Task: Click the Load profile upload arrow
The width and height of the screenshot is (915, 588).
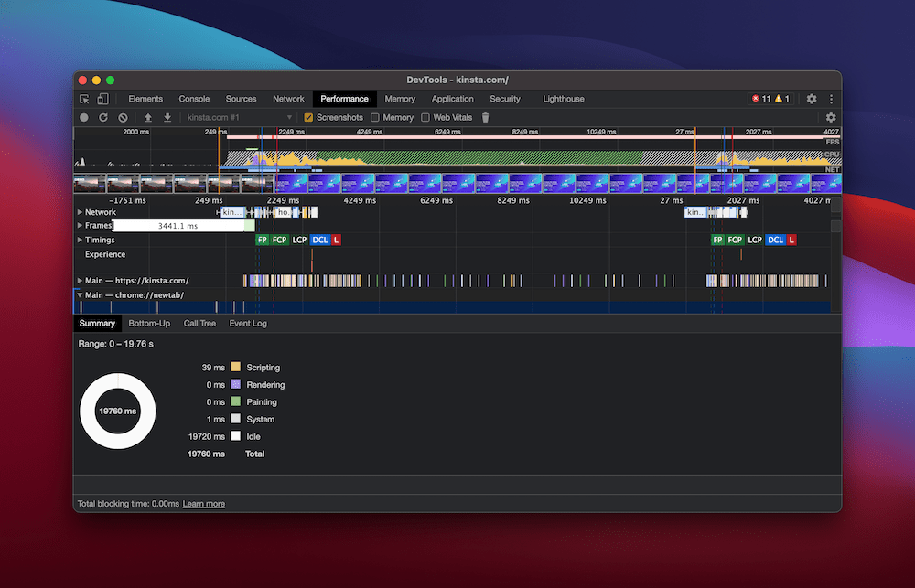Action: click(x=148, y=118)
